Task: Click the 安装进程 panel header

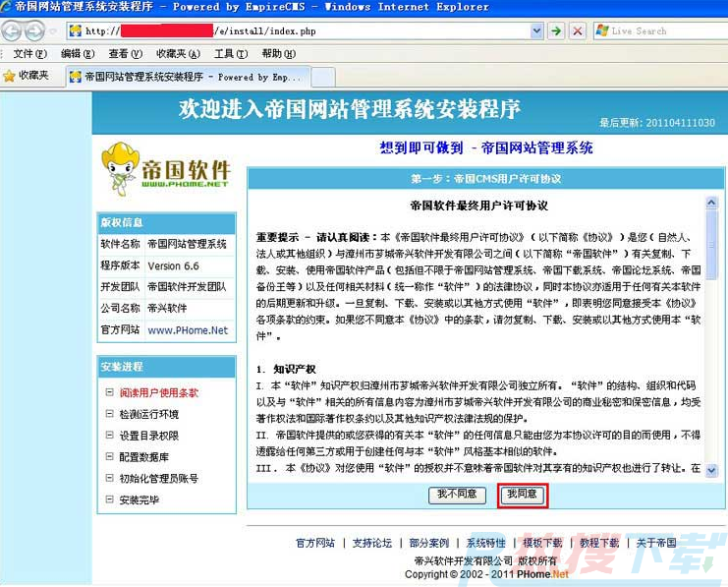Action: (x=167, y=367)
